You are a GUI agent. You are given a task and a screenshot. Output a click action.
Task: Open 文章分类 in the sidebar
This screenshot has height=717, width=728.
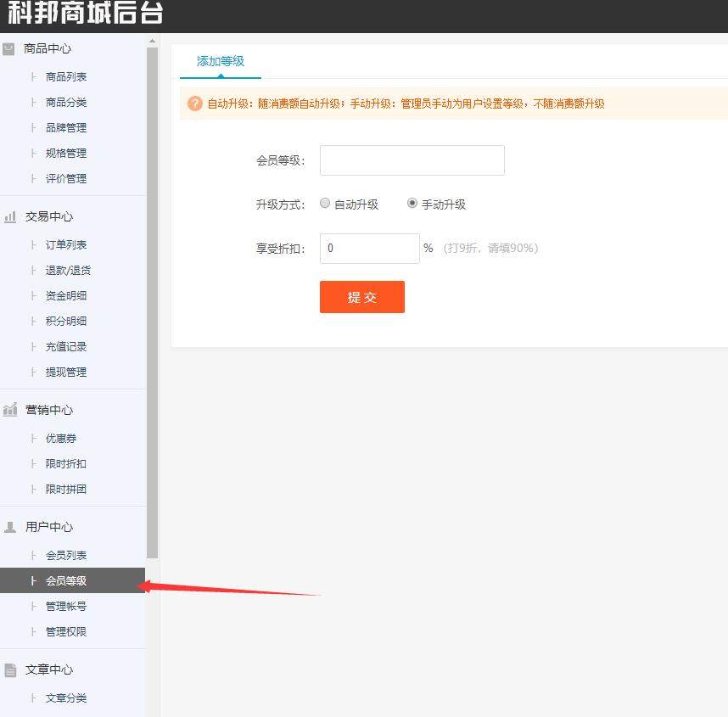point(66,698)
